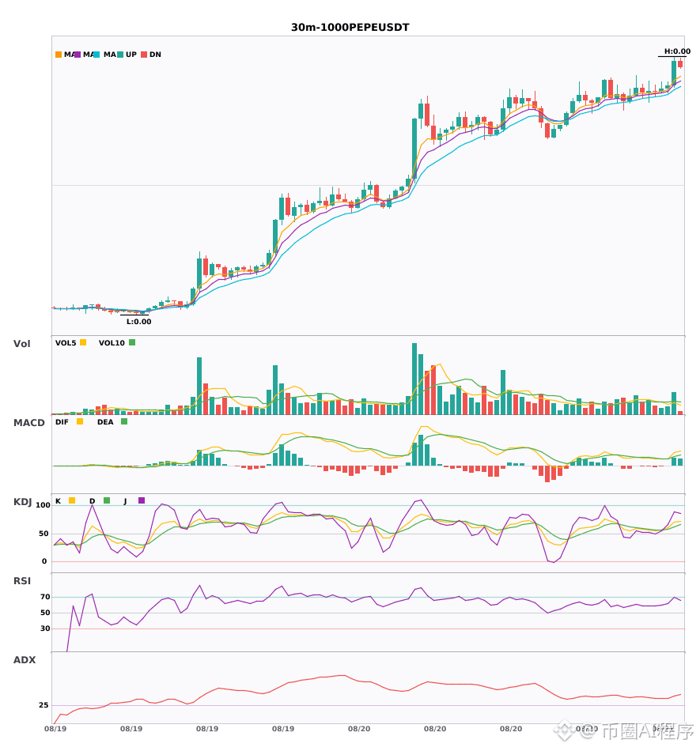This screenshot has width=700, height=751.
Task: Click the UP legend label
Action: [131, 55]
